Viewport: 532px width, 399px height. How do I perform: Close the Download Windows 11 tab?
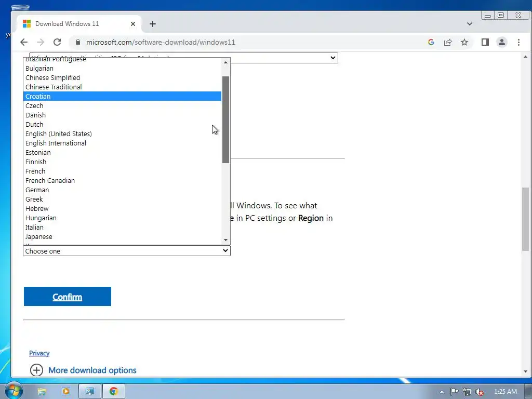coord(133,24)
